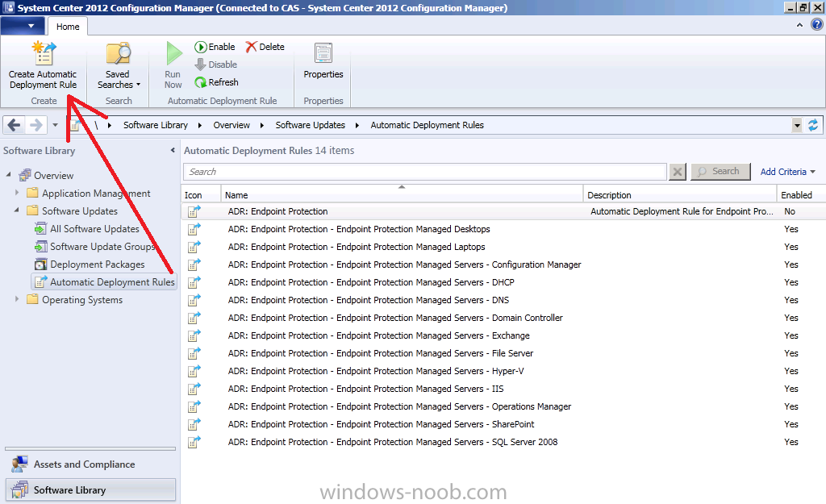Image resolution: width=826 pixels, height=504 pixels.
Task: Click Create Automatic Deployment Rule icon
Action: click(x=44, y=53)
